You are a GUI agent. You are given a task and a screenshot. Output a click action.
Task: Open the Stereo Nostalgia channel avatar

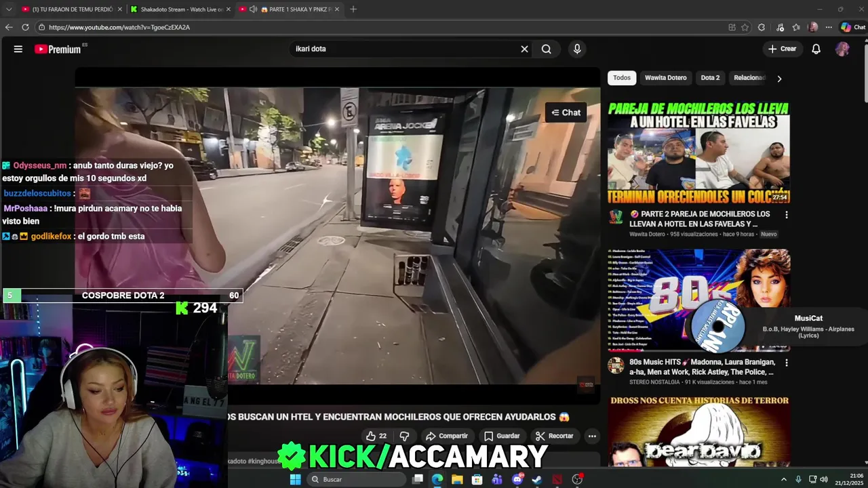coord(616,365)
